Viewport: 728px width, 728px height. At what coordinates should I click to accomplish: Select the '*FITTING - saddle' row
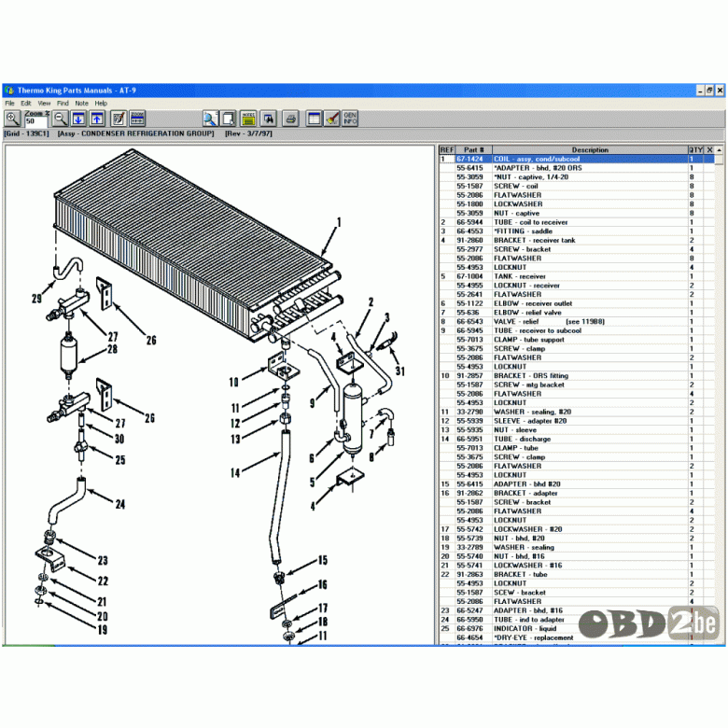(x=577, y=231)
